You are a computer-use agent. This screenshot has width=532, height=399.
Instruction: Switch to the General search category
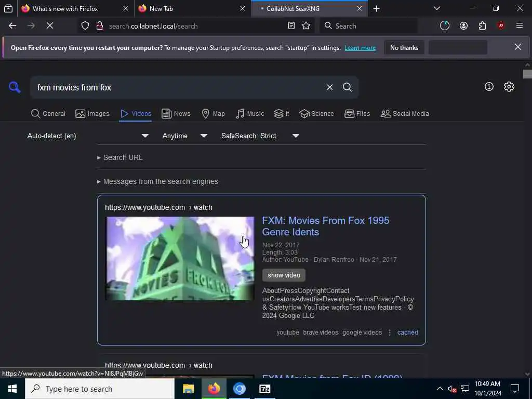point(48,114)
